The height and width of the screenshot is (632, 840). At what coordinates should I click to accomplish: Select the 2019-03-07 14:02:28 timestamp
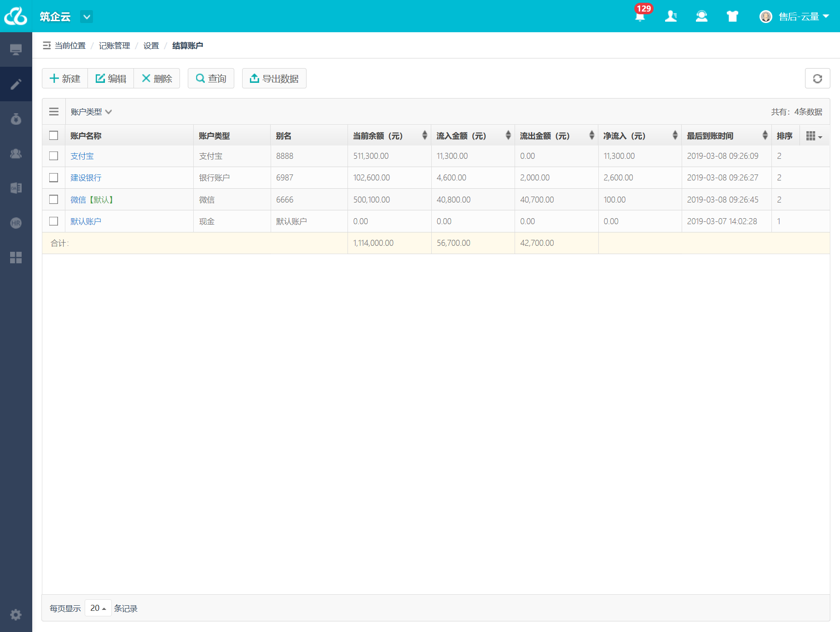click(722, 221)
